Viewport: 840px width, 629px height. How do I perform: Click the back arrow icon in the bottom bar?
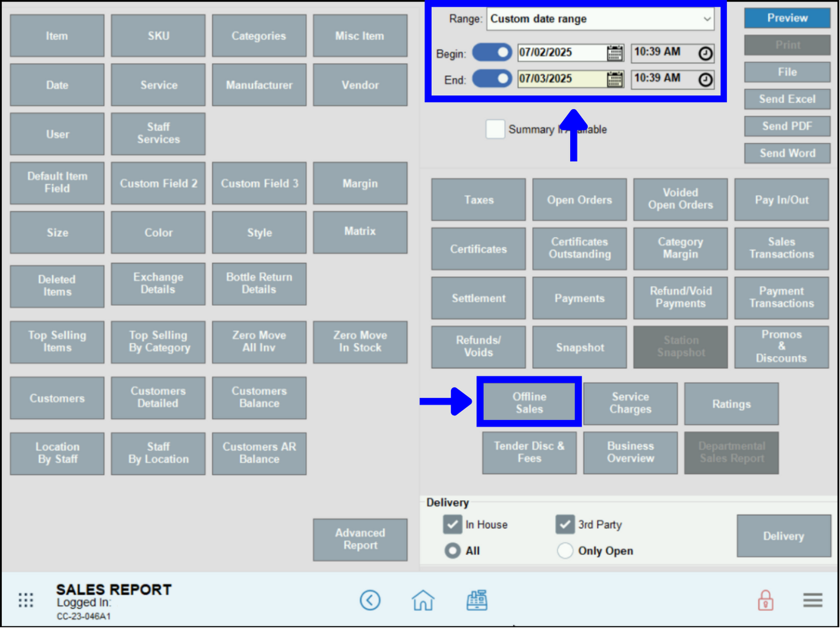(371, 600)
